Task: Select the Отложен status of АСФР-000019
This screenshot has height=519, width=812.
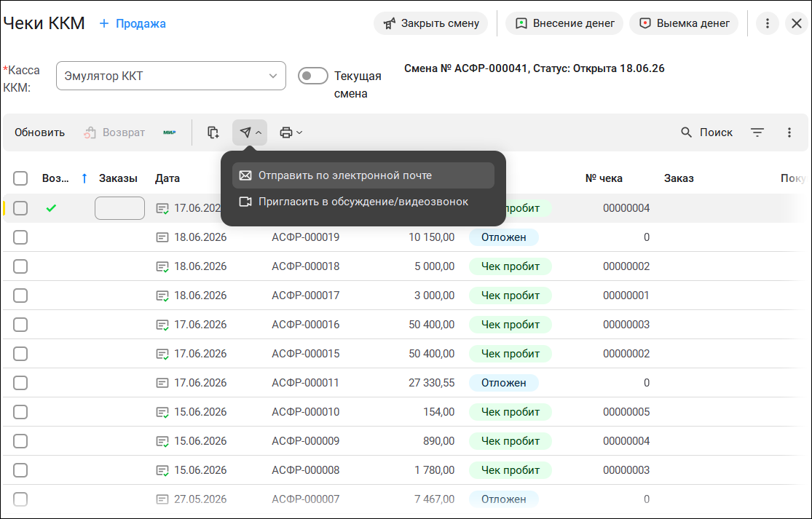Action: pyautogui.click(x=504, y=237)
